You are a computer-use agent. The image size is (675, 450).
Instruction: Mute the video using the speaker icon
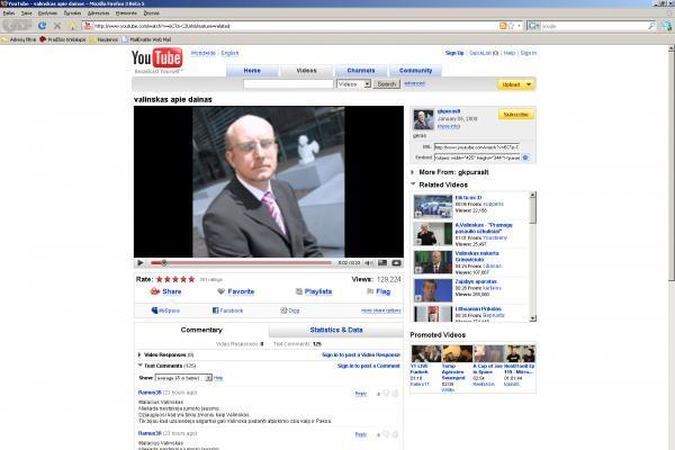click(x=368, y=263)
